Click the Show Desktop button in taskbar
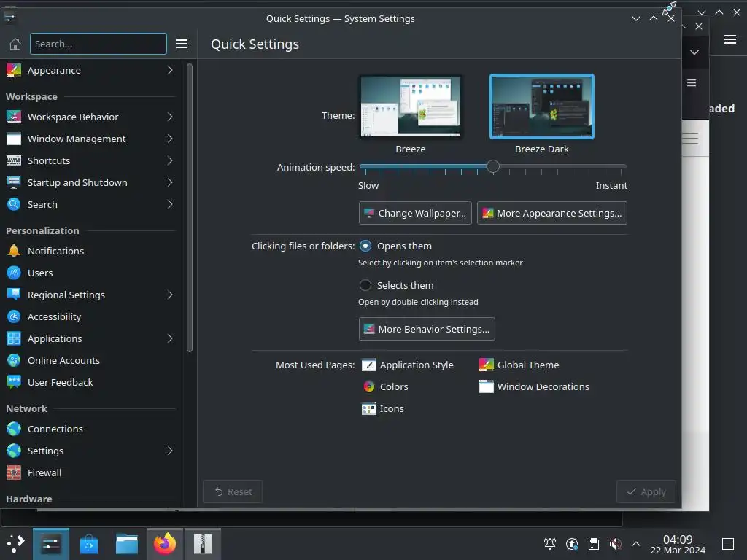 727,544
